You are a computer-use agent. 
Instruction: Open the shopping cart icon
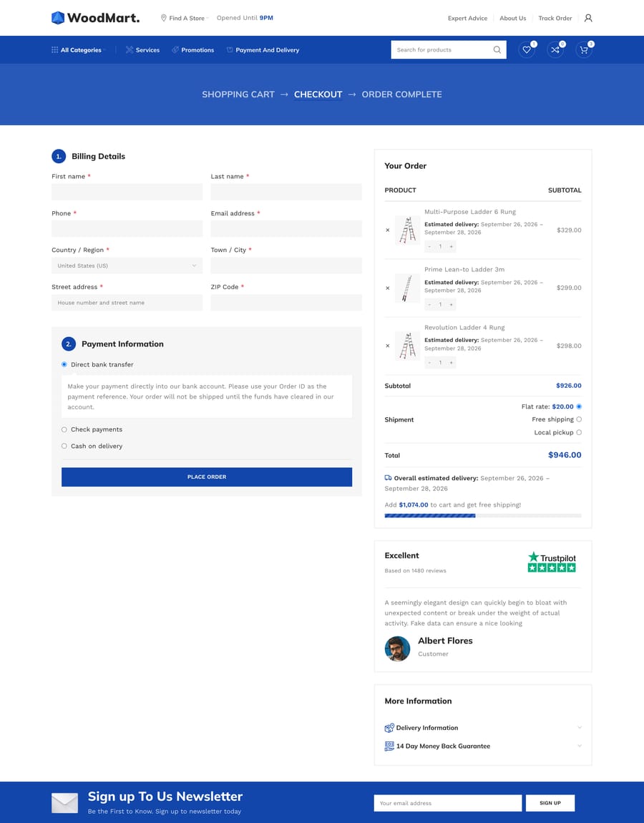click(x=584, y=50)
